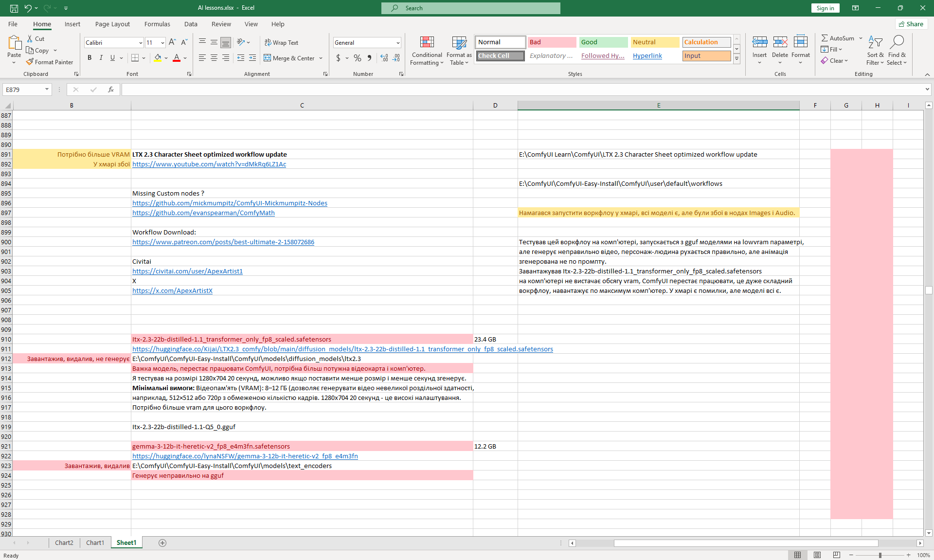This screenshot has height=560, width=934.
Task: Toggle Bold formatting
Action: point(90,58)
